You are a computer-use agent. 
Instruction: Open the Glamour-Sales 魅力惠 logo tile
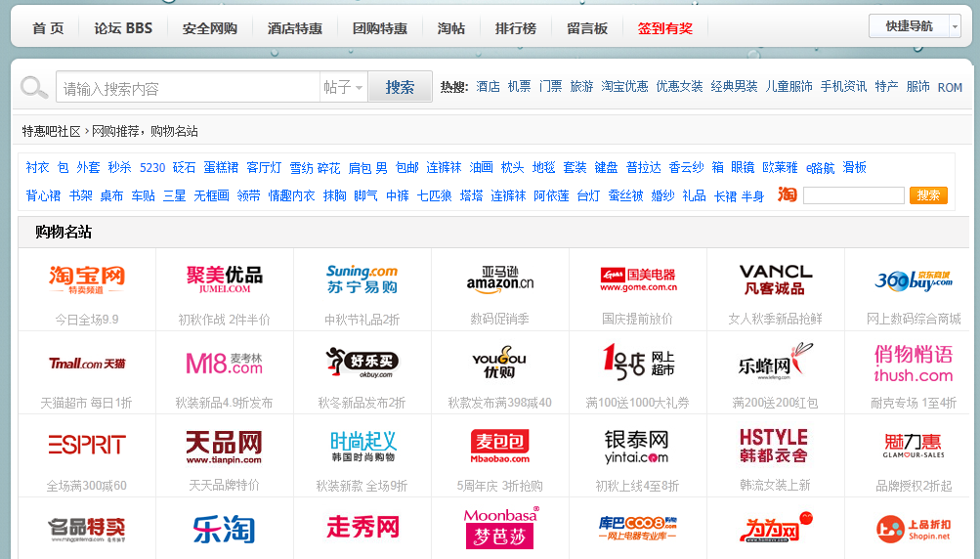coord(914,446)
